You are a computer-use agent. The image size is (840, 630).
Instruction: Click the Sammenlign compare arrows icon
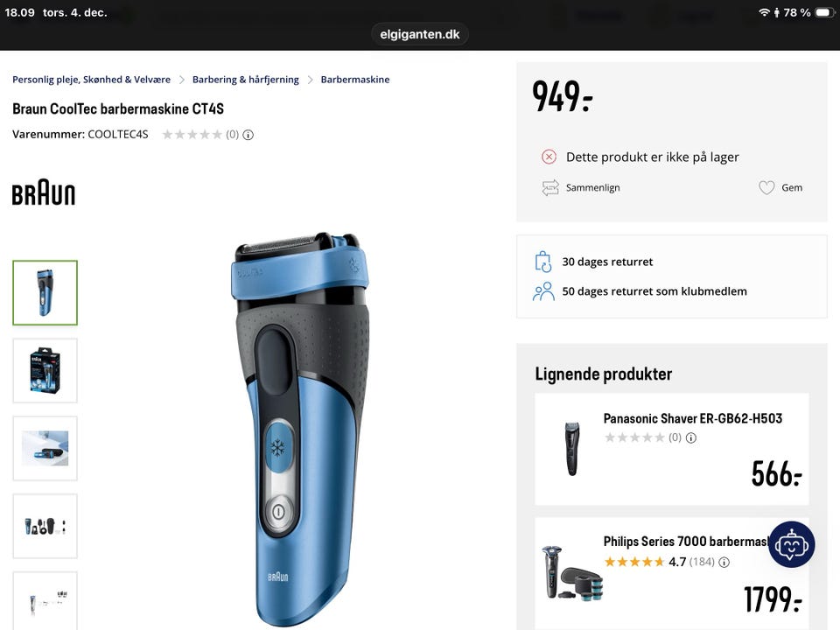[549, 187]
